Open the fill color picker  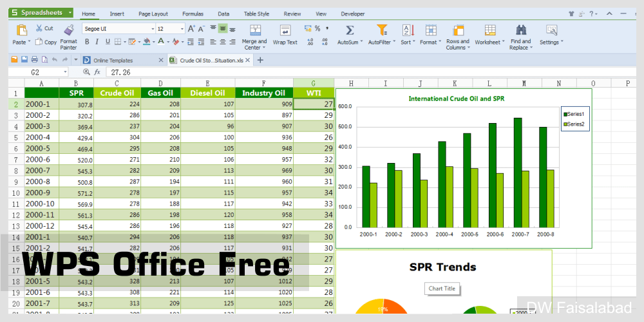(x=147, y=41)
